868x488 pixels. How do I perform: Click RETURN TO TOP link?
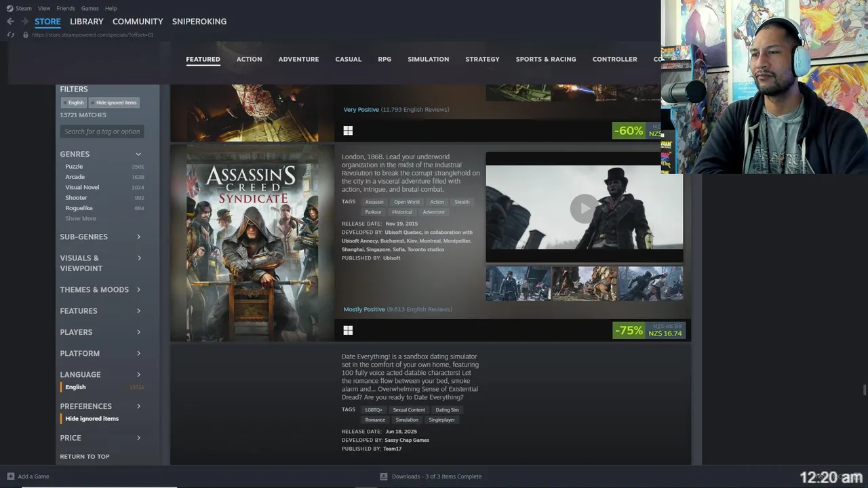tap(85, 457)
